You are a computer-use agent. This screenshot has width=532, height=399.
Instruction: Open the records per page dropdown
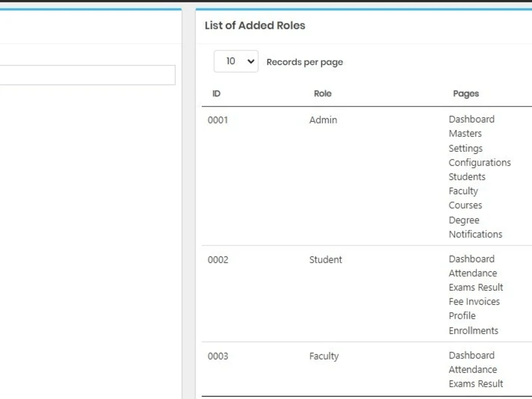236,61
